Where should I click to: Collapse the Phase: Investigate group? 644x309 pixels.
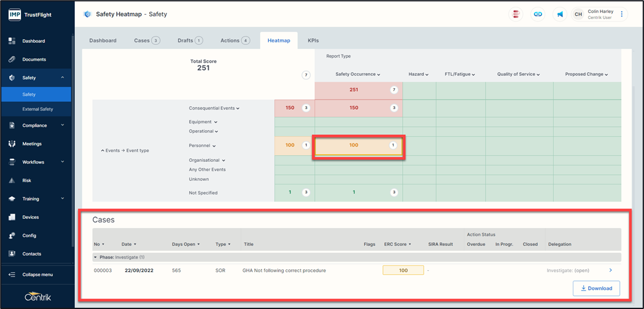click(x=95, y=257)
